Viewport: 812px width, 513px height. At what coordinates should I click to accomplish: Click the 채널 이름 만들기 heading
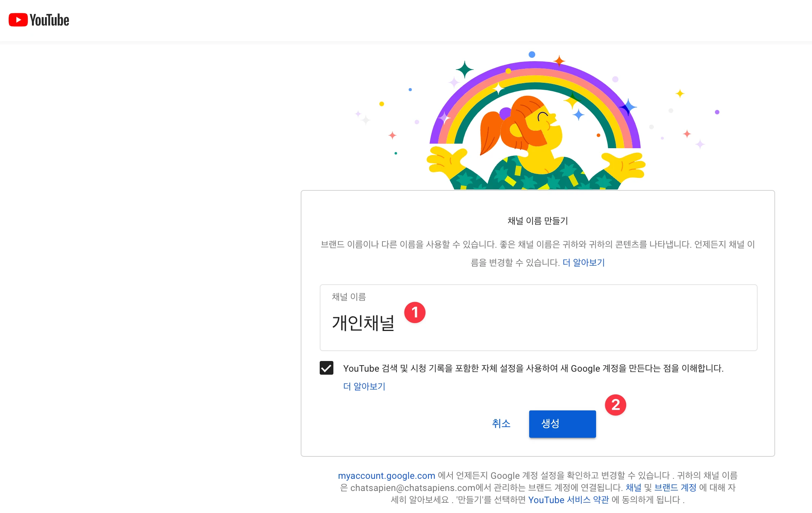538,221
